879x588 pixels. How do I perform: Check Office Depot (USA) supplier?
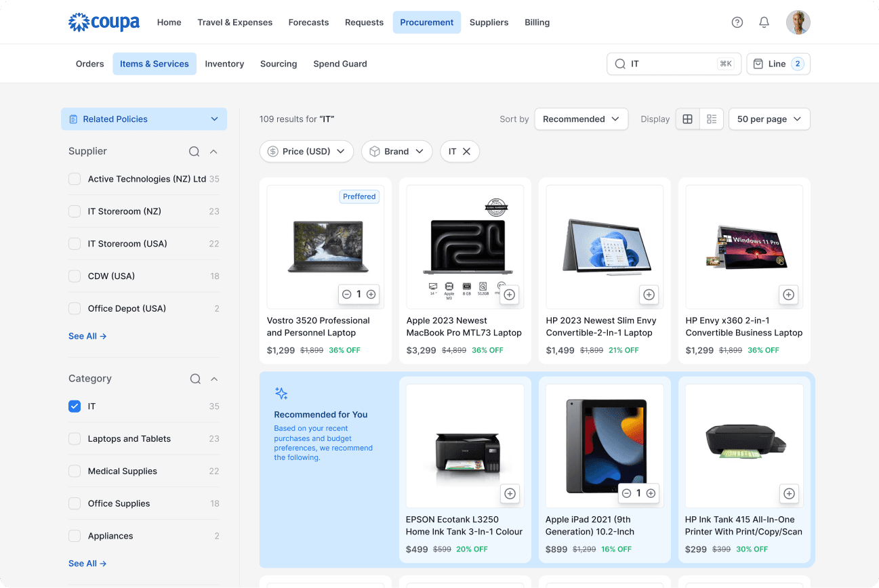75,309
